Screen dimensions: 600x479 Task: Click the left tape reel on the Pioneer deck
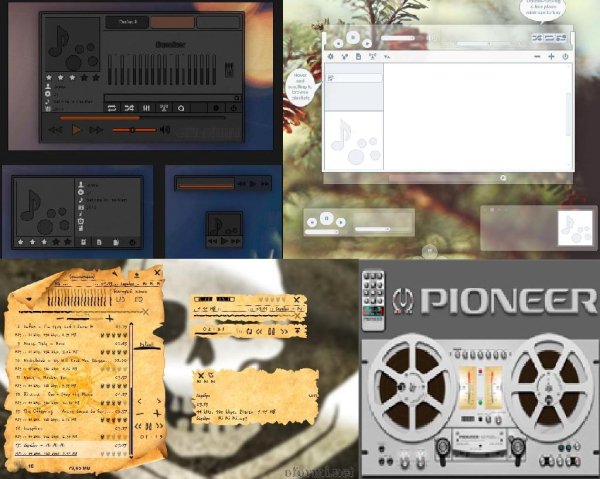412,387
